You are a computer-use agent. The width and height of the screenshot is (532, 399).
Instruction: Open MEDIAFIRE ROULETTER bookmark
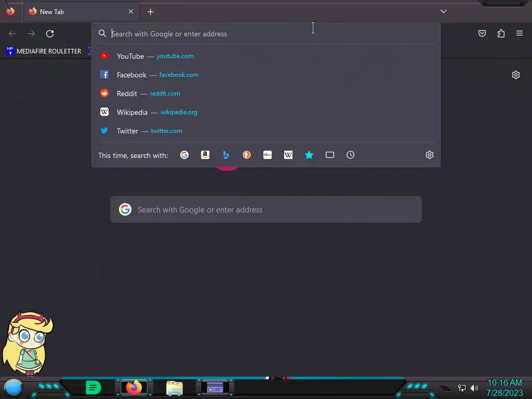point(44,51)
